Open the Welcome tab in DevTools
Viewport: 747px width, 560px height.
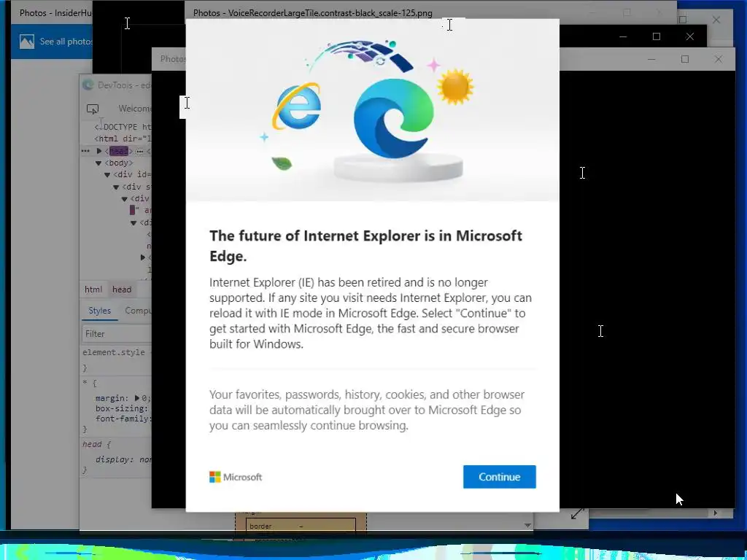click(x=135, y=109)
